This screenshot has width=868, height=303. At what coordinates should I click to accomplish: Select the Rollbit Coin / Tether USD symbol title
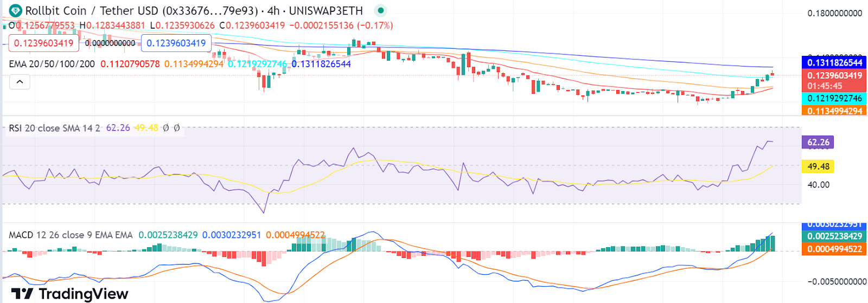tap(92, 11)
